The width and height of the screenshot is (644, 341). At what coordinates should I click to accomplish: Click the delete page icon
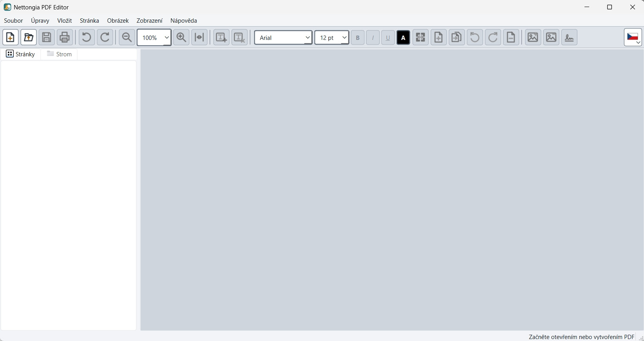click(511, 38)
